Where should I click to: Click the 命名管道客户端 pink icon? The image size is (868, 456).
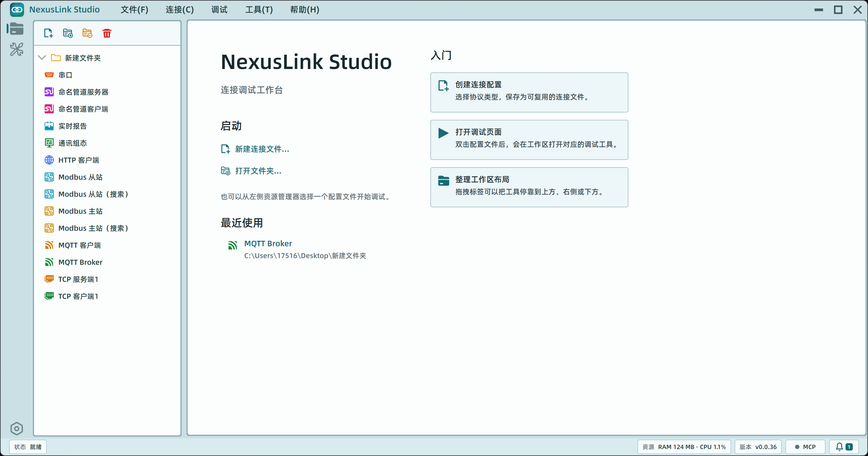(49, 109)
